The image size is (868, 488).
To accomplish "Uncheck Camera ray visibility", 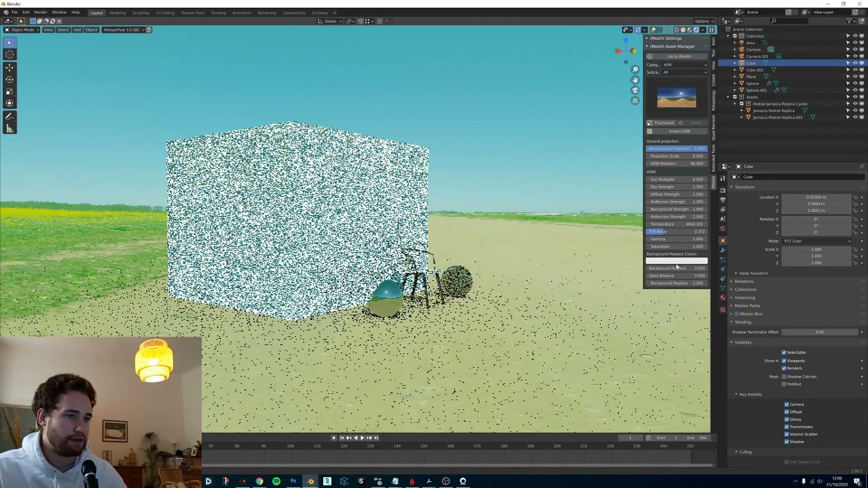I will click(x=787, y=404).
